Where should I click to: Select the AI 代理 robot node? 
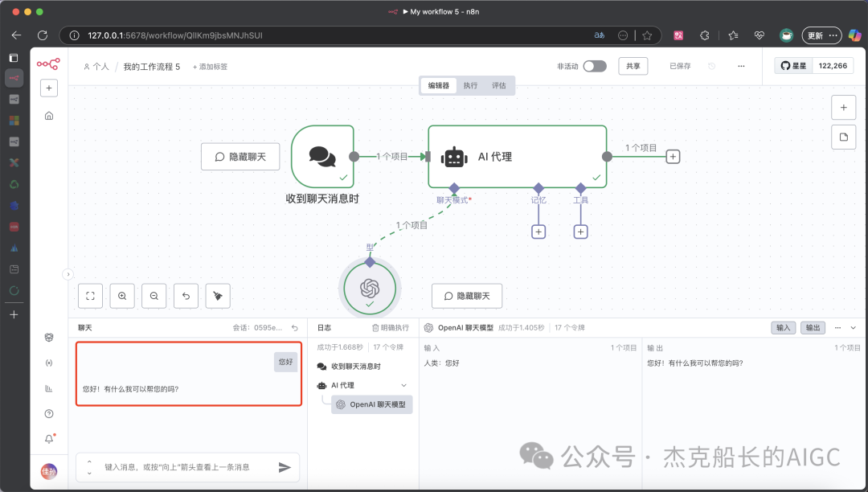517,157
